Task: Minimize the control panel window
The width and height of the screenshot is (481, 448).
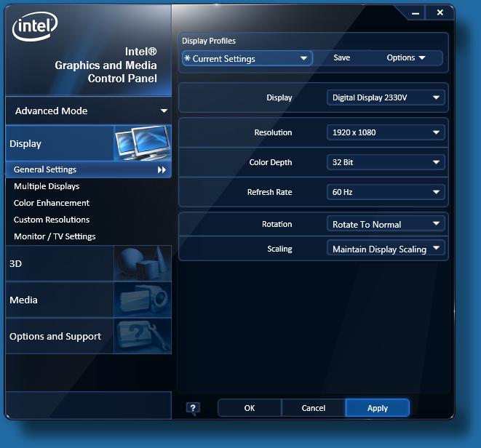Action: 416,13
